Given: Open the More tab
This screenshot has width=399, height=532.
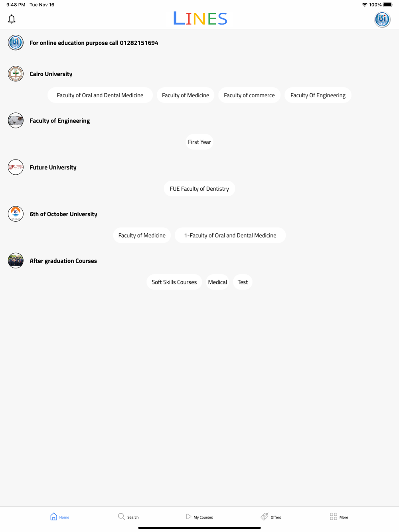Looking at the screenshot, I should point(339,517).
